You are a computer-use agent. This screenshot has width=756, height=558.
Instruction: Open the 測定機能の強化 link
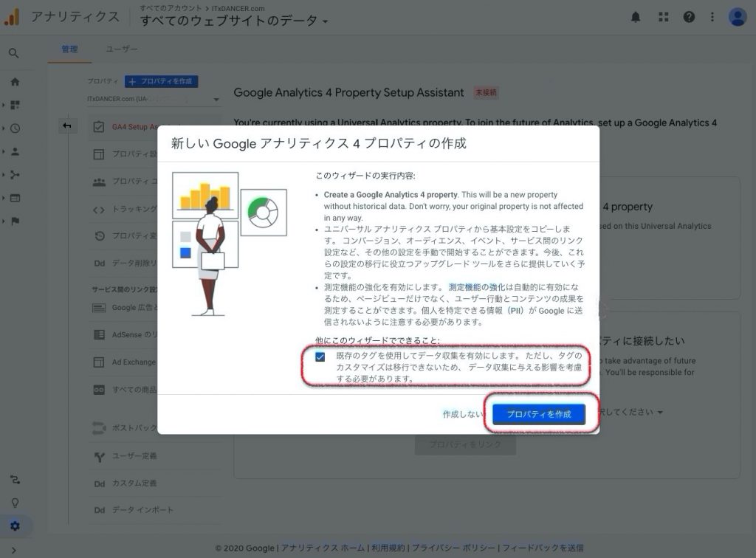point(476,287)
